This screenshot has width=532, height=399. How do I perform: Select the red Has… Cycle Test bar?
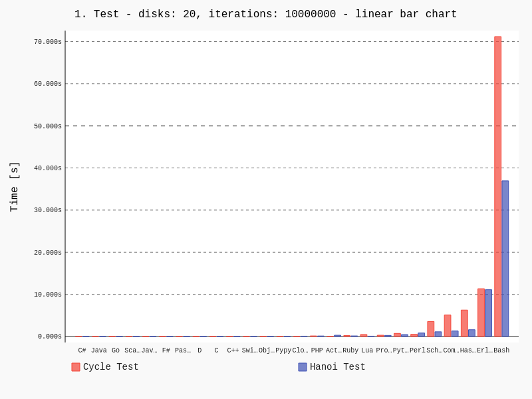464,323
